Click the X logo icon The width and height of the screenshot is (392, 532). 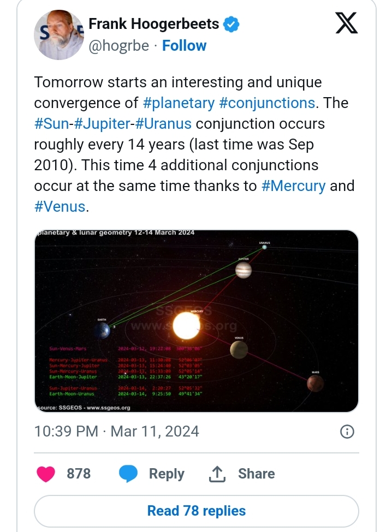346,23
